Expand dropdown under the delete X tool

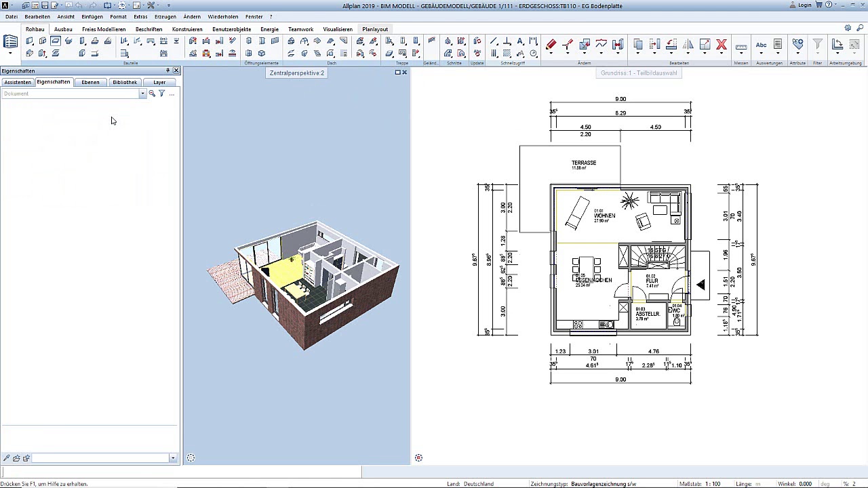pos(722,54)
